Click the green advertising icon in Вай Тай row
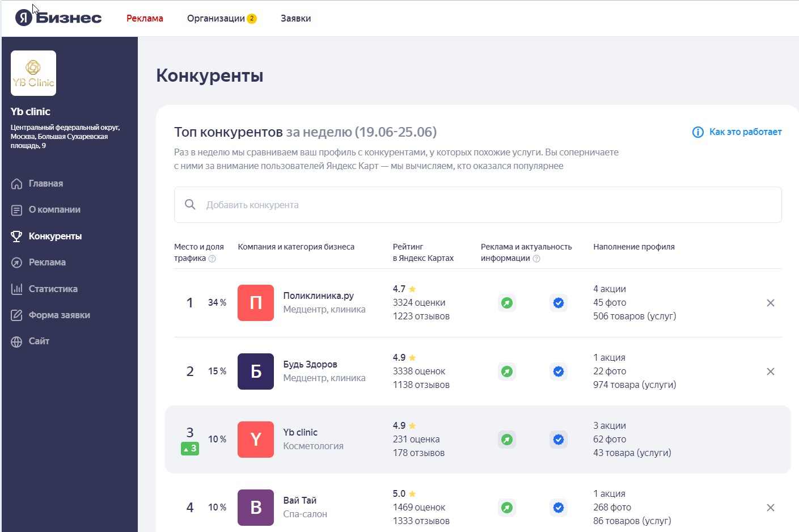The image size is (799, 532). click(507, 508)
